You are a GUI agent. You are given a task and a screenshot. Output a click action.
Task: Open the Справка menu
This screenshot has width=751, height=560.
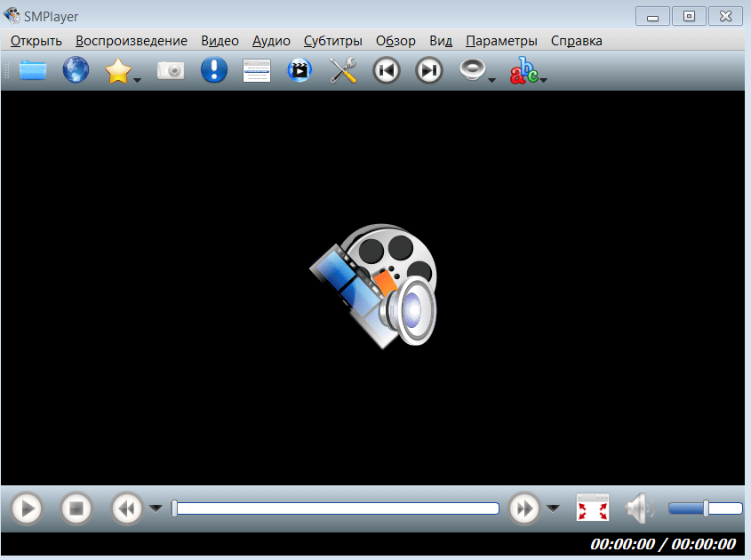pos(576,41)
